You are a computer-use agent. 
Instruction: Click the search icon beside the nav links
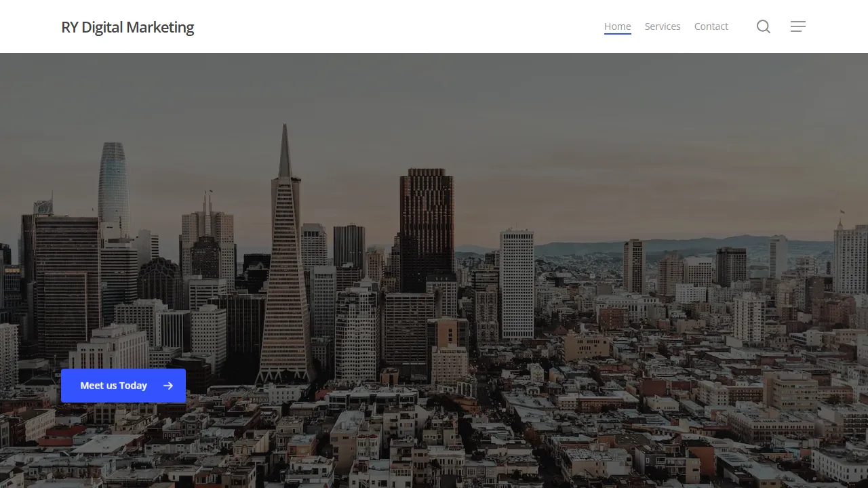(764, 26)
